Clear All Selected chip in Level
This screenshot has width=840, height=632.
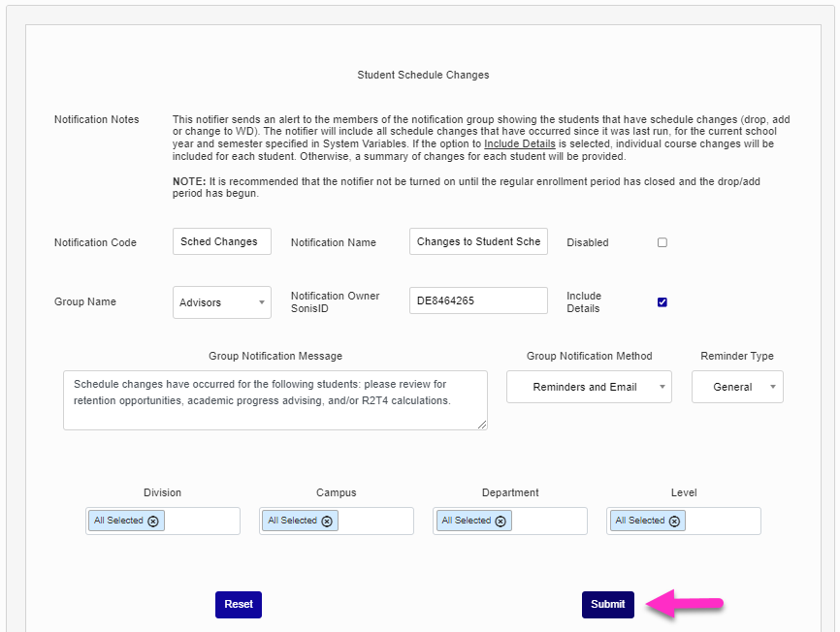[674, 521]
